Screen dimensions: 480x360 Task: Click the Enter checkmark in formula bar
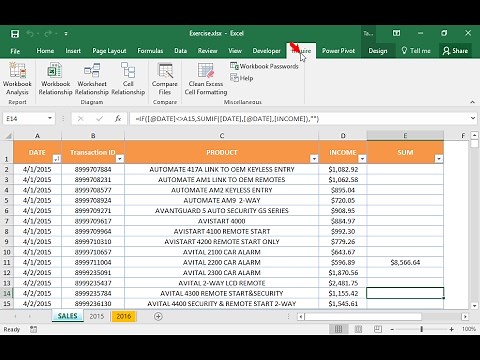click(x=99, y=118)
